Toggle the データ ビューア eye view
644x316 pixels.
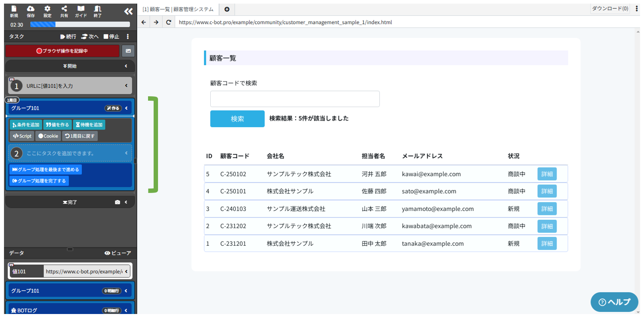pyautogui.click(x=118, y=253)
